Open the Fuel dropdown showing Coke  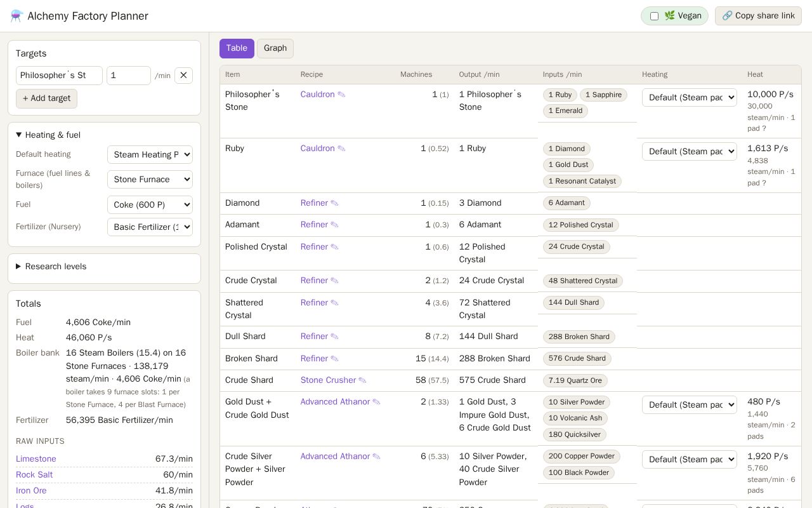tap(150, 204)
